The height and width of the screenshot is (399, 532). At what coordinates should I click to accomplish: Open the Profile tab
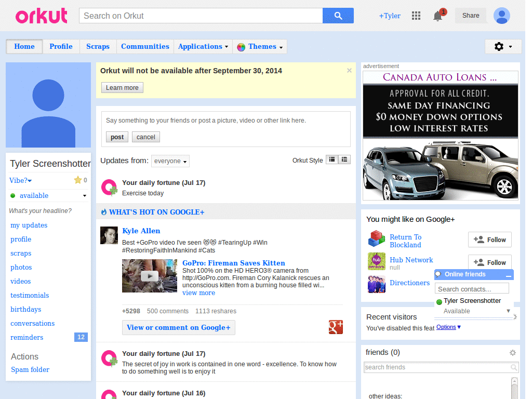[x=61, y=46]
